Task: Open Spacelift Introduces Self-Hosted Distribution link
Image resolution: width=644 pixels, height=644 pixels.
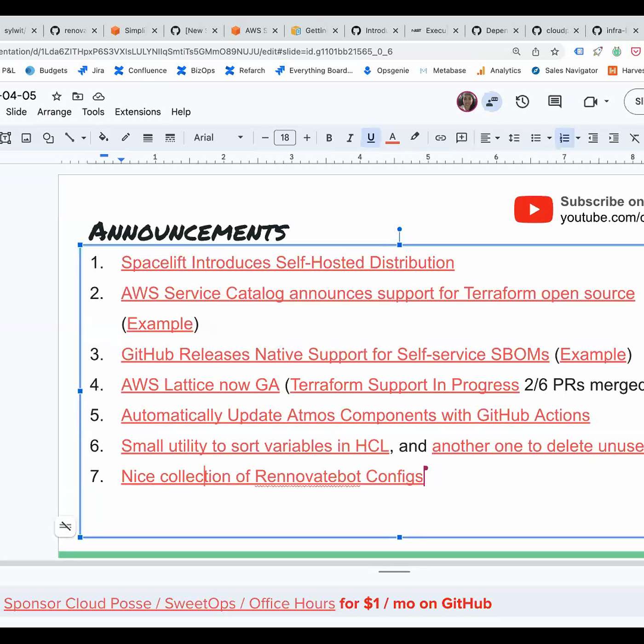Action: coord(287,263)
